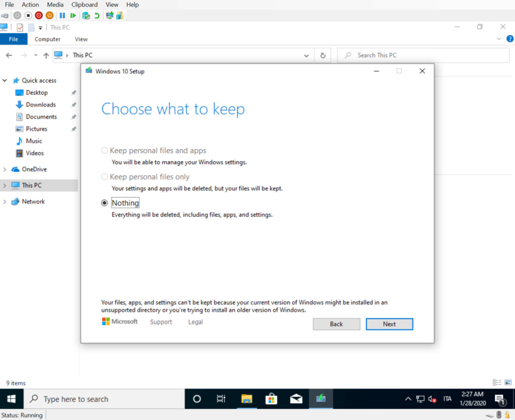The height and width of the screenshot is (420, 515).
Task: Expand the OneDrive tree node
Action: click(x=5, y=170)
